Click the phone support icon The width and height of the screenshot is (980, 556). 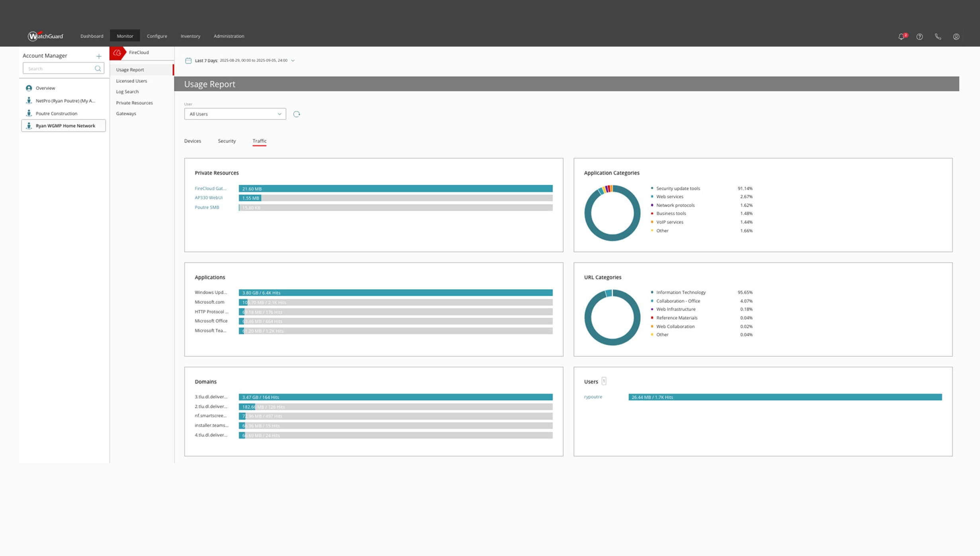pyautogui.click(x=938, y=37)
